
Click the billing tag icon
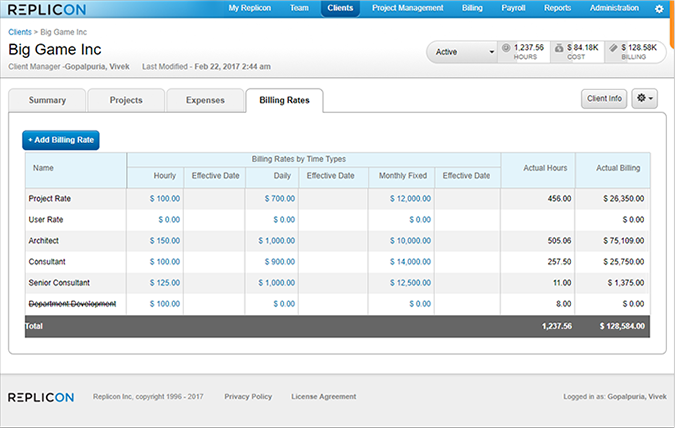613,47
